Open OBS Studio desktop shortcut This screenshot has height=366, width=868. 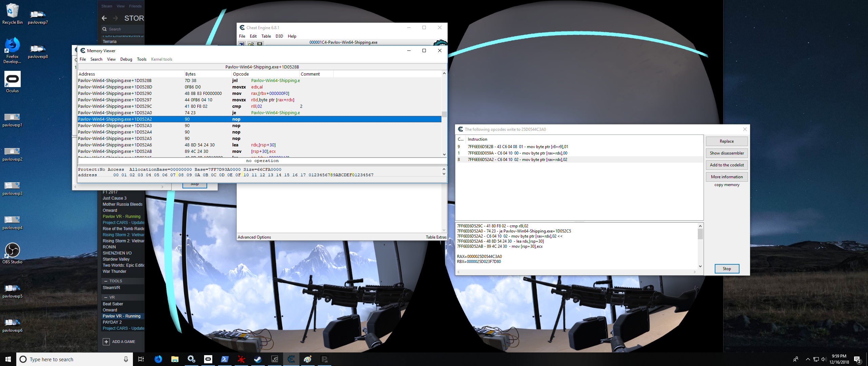tap(12, 253)
